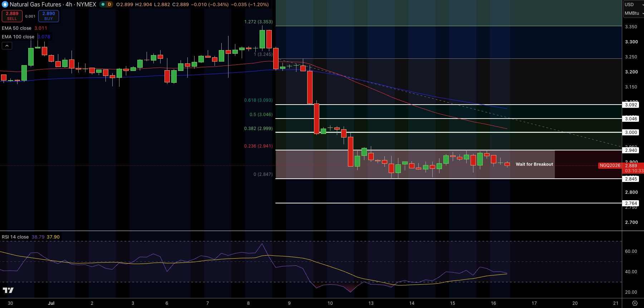Open the USD currency dropdown
Viewport: 644px width, 308px height.
pos(633,4)
